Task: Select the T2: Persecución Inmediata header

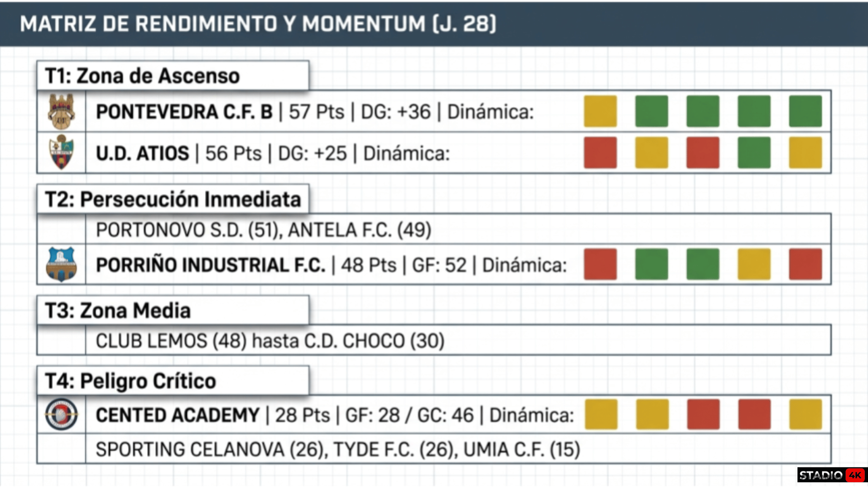Action: click(173, 199)
